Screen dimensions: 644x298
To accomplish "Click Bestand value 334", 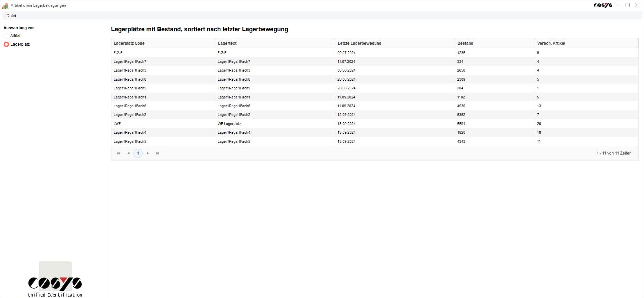I will [x=460, y=62].
